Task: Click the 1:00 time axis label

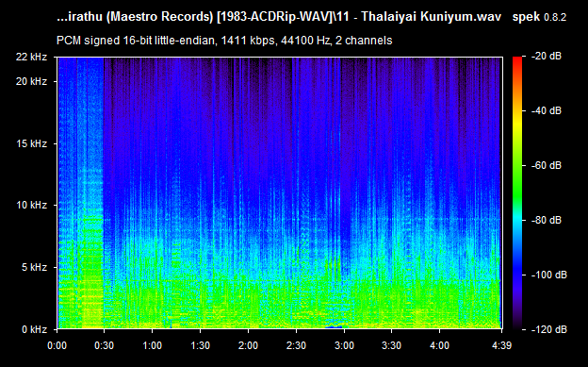Action: pyautogui.click(x=152, y=345)
